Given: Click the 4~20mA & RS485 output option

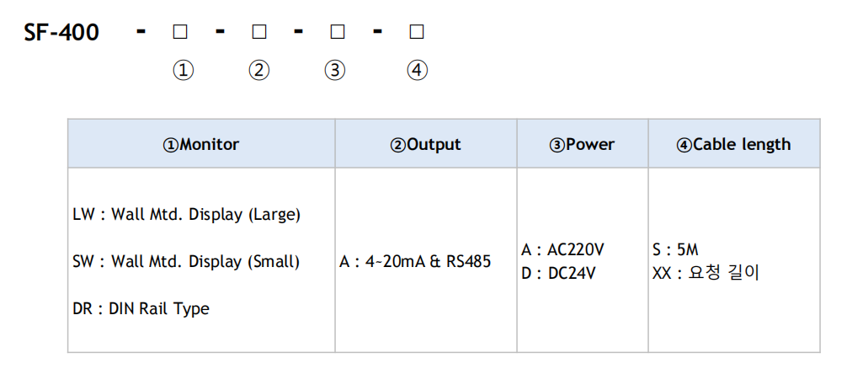Looking at the screenshot, I should [415, 262].
